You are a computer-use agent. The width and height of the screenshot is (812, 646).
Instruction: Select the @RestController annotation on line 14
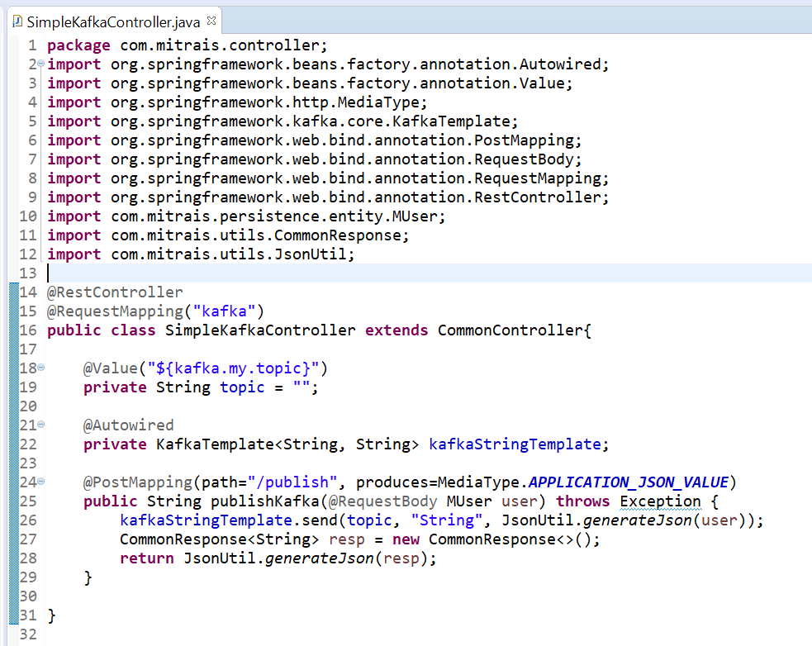[114, 292]
